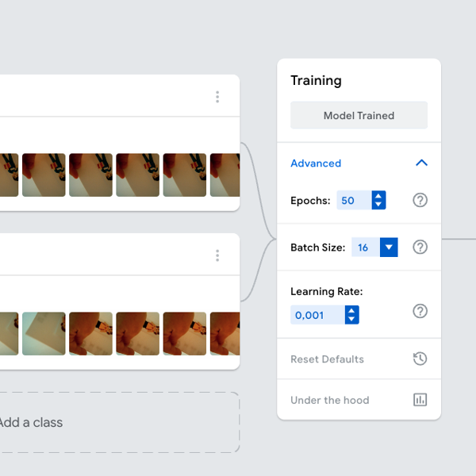Image resolution: width=476 pixels, height=476 pixels.
Task: Click the Advanced link text
Action: coord(316,163)
